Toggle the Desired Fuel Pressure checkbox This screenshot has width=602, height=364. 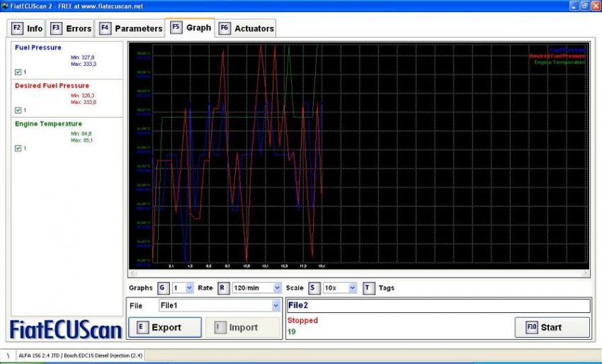18,110
